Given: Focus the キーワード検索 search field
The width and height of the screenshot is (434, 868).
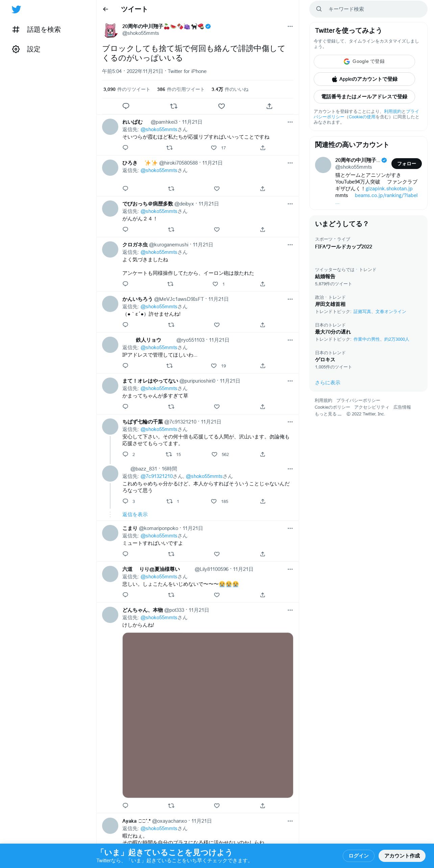Looking at the screenshot, I should pyautogui.click(x=368, y=9).
